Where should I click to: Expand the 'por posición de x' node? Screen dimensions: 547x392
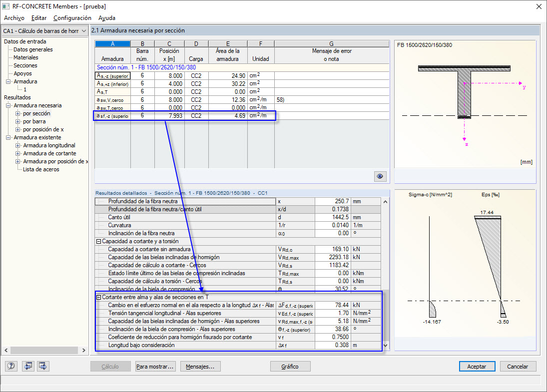(18, 129)
